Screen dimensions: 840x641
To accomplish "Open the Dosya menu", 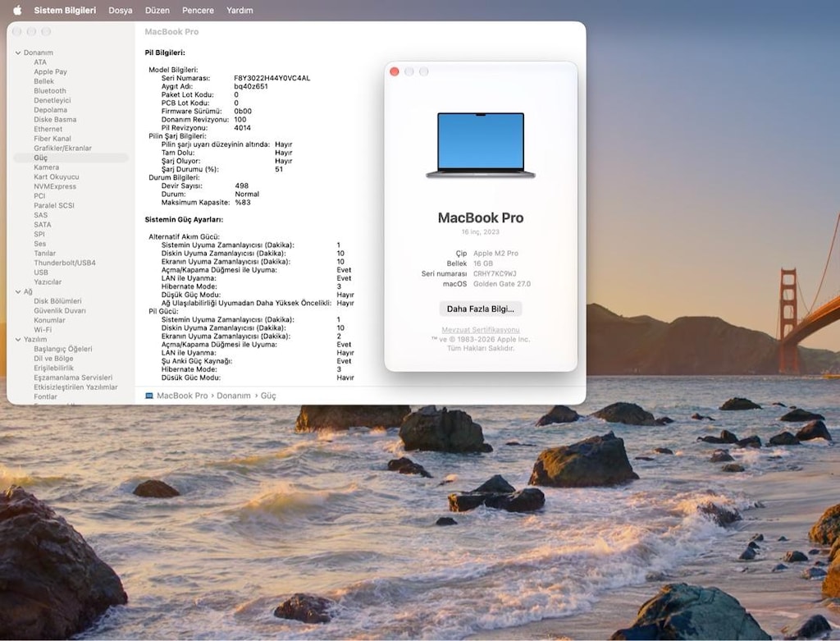I will click(120, 10).
